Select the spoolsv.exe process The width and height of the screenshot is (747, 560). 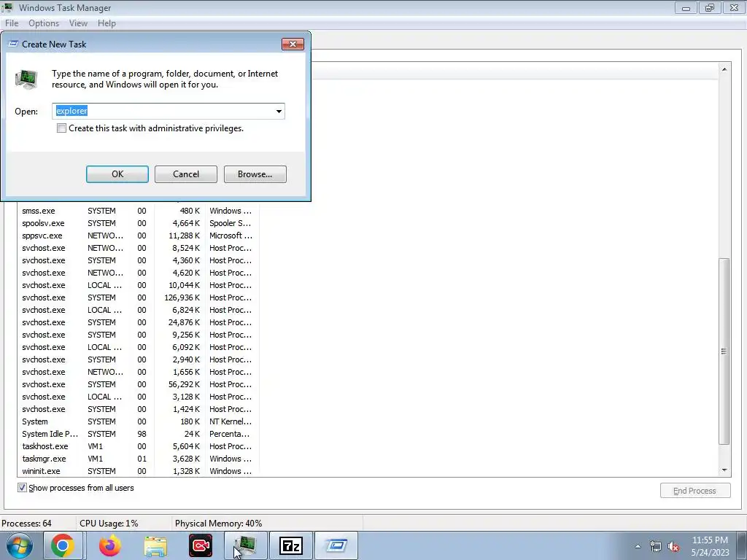tap(138, 223)
